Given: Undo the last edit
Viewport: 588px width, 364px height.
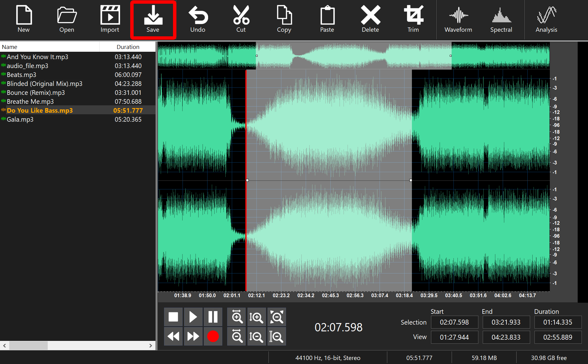Looking at the screenshot, I should click(x=198, y=19).
